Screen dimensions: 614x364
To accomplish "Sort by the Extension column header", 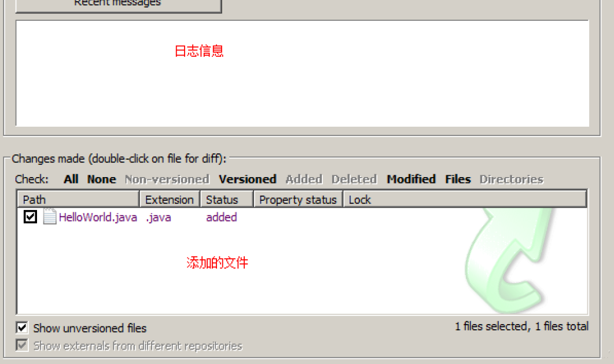I will 170,199.
